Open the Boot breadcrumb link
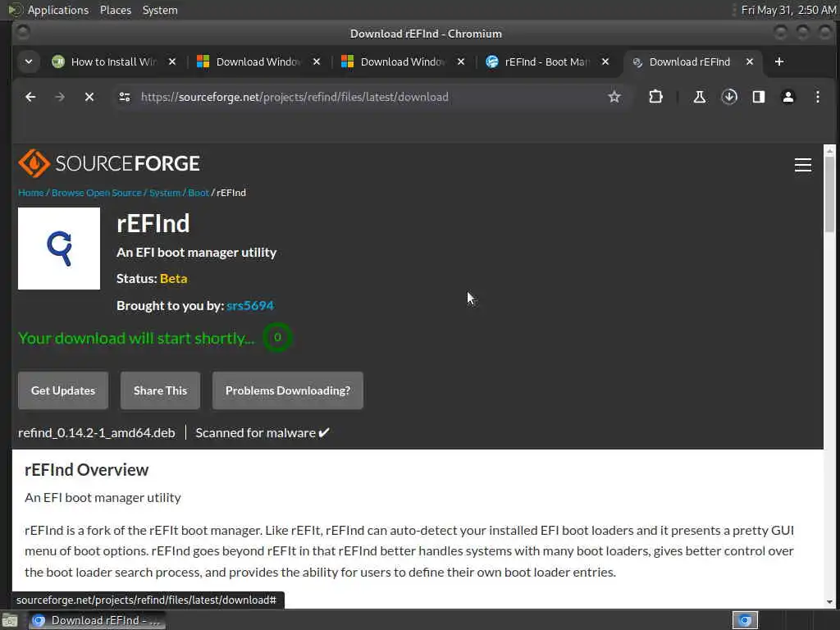 point(199,193)
